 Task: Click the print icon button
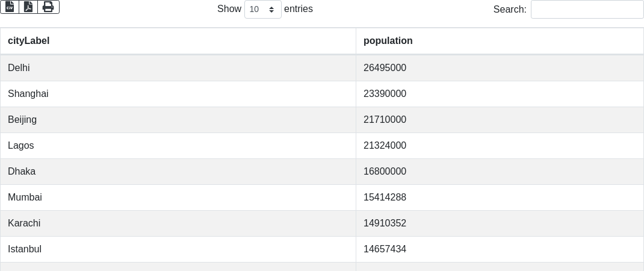(48, 7)
